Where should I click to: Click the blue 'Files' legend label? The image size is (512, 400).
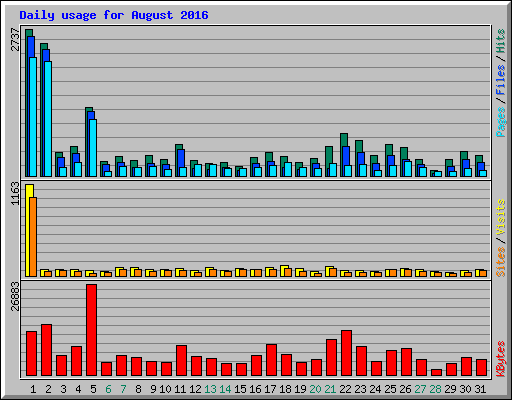point(500,80)
